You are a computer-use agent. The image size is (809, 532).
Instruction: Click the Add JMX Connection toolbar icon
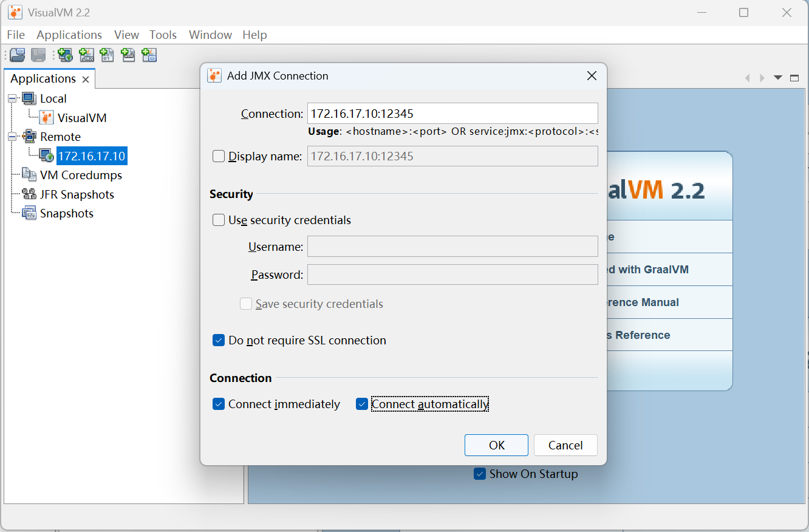point(86,55)
